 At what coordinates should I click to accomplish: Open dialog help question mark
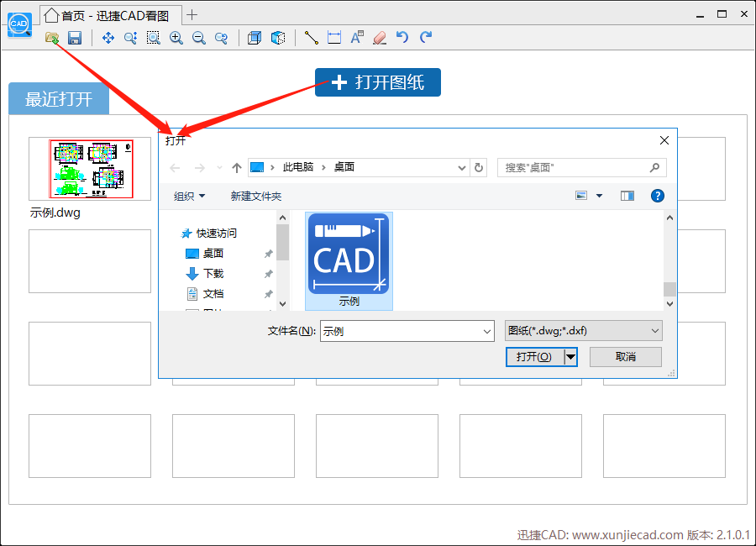[x=657, y=196]
